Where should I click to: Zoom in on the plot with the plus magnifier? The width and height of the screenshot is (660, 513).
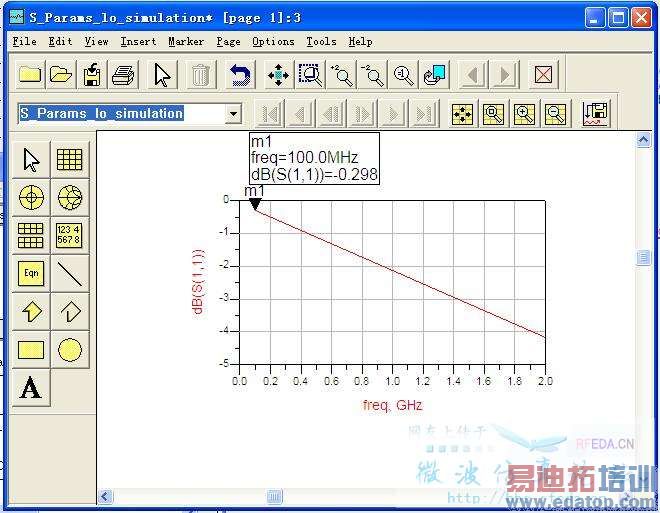coord(524,114)
